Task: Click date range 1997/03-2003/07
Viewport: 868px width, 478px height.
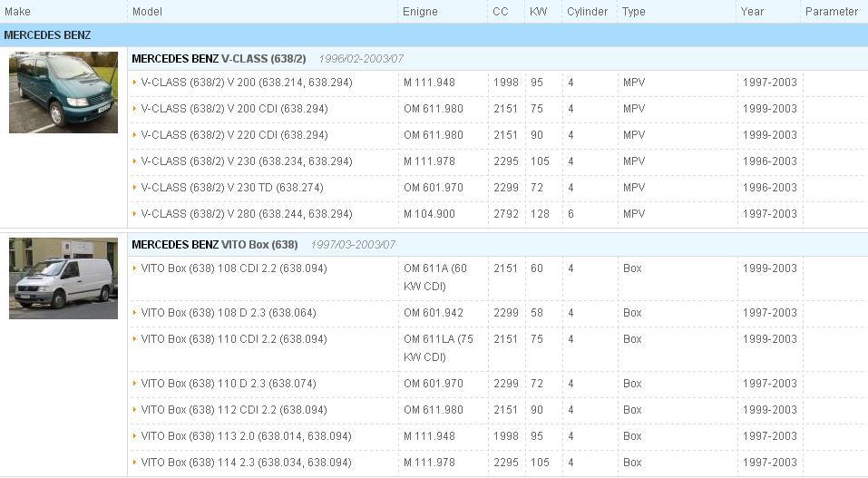Action: coord(353,245)
